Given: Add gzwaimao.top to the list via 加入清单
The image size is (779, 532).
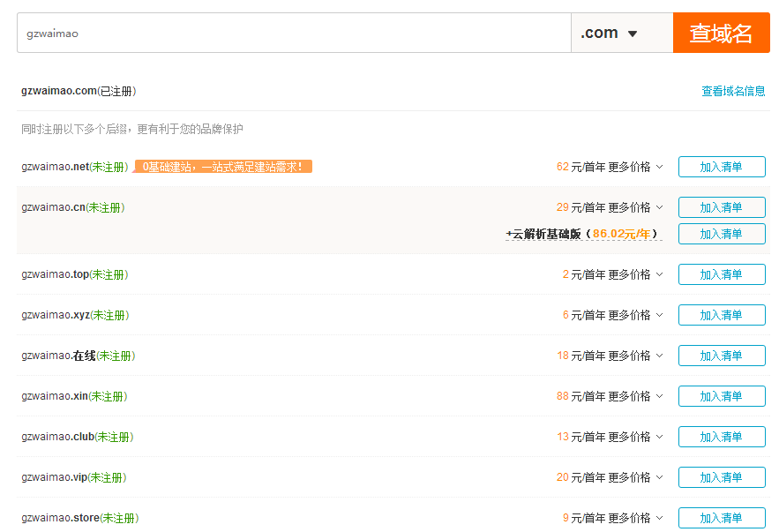Looking at the screenshot, I should click(x=721, y=274).
